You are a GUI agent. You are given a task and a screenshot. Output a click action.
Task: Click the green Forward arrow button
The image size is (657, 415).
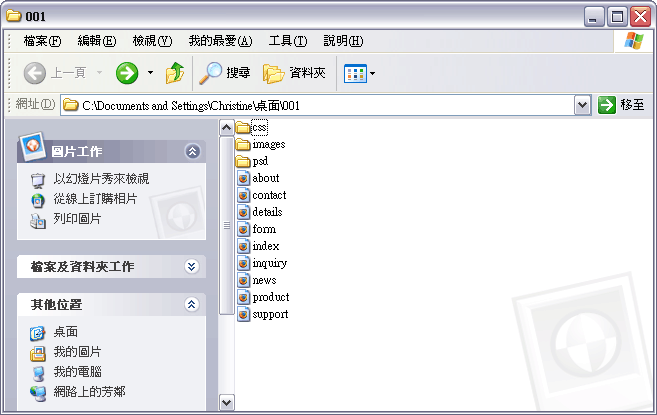coord(127,73)
